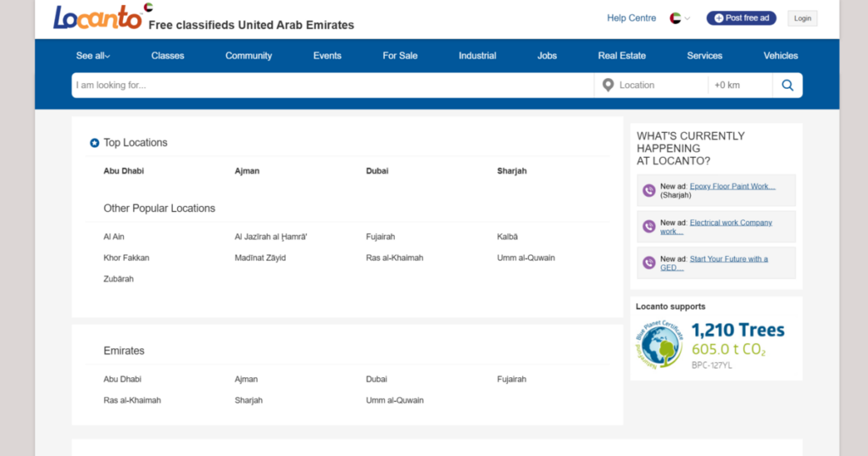
Task: Open the Real Estate category
Action: click(x=621, y=56)
